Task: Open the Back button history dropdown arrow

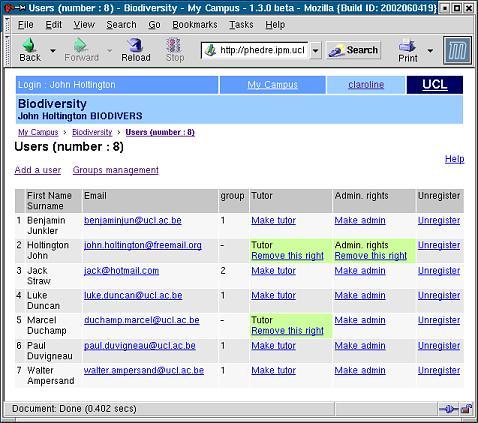Action: 53,51
